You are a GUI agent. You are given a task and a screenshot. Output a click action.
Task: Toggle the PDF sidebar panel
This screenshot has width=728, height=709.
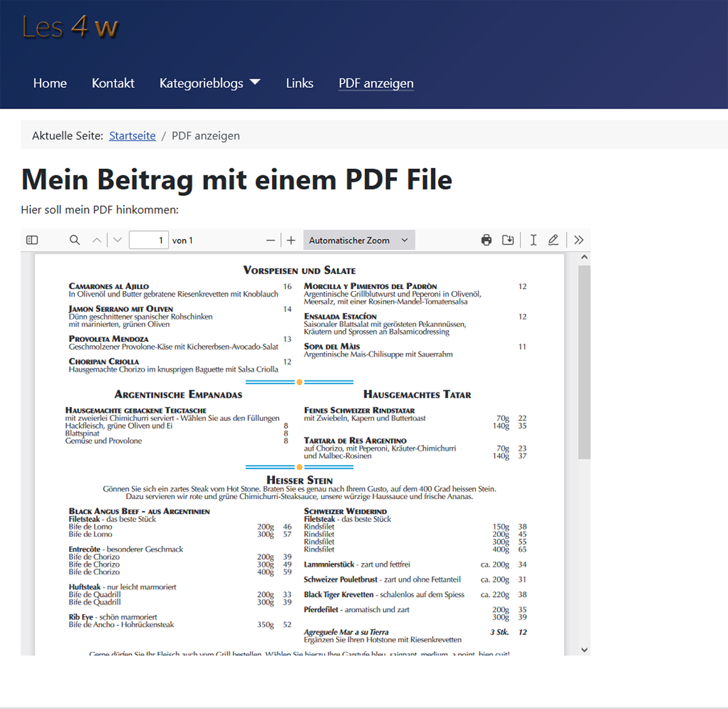click(32, 240)
